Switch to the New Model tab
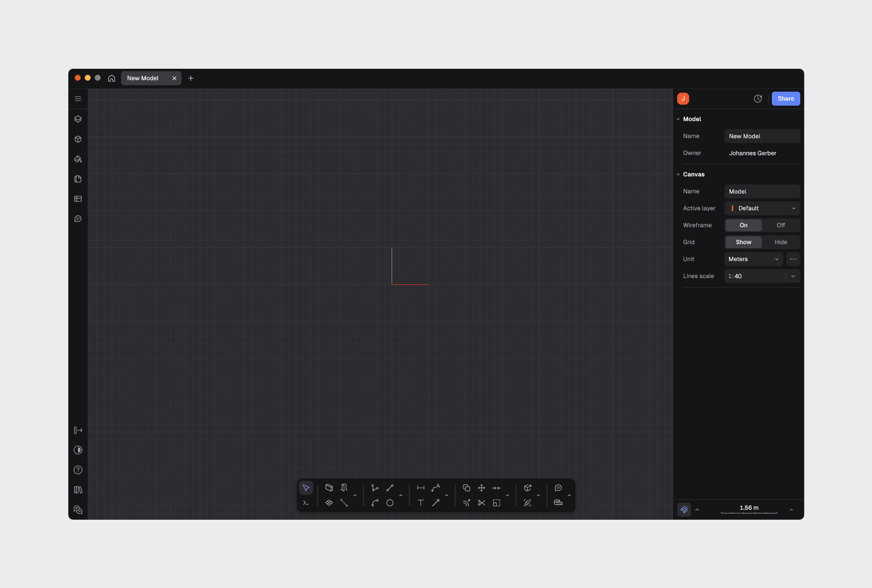This screenshot has width=872, height=588. coord(143,78)
